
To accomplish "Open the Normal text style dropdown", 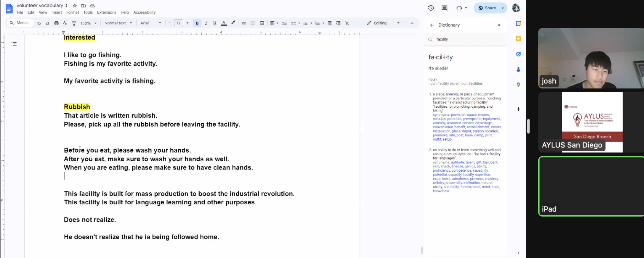I will 118,23.
